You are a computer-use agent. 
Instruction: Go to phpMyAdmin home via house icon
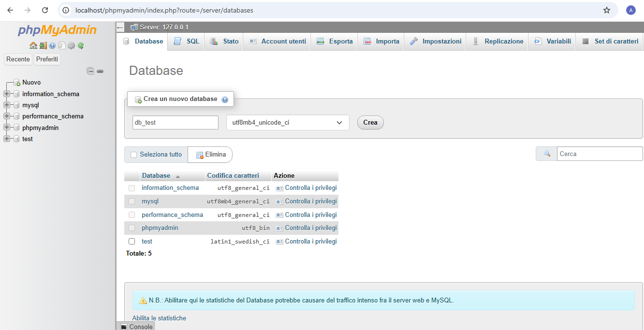pos(33,45)
